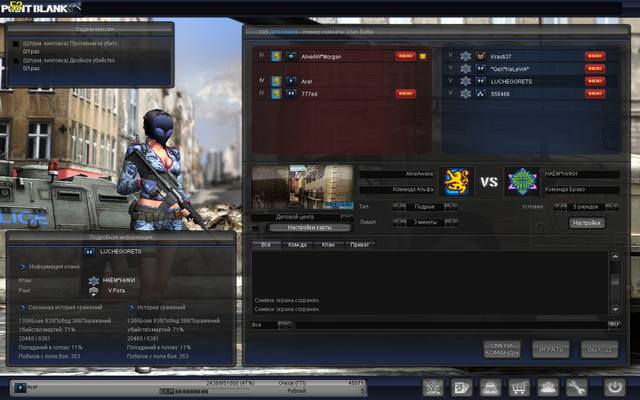Click the clan emblem in AliveAW*Morgan's row
The height and width of the screenshot is (400, 640).
pyautogui.click(x=276, y=56)
